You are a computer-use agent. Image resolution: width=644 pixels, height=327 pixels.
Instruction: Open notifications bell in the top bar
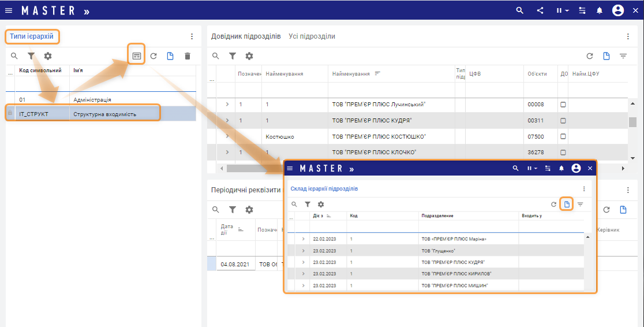[x=600, y=10]
